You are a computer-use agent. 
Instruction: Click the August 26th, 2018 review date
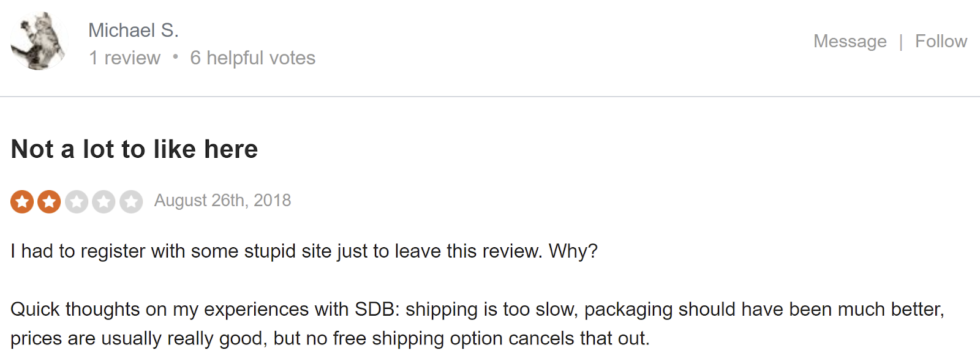click(x=222, y=201)
